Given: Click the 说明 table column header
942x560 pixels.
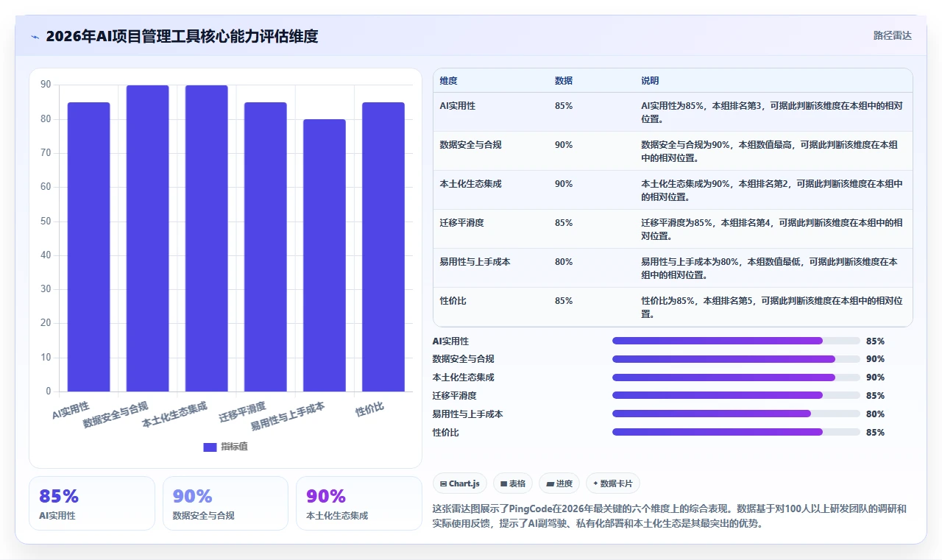Looking at the screenshot, I should point(650,81).
